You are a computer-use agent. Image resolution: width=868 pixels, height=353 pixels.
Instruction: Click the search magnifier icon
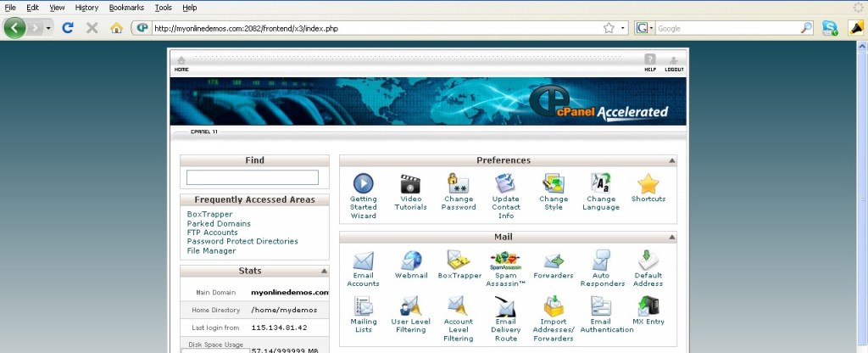click(807, 28)
